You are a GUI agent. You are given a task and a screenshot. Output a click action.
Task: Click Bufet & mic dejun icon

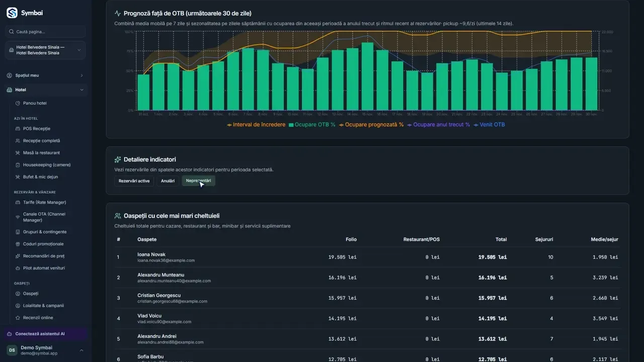[18, 177]
